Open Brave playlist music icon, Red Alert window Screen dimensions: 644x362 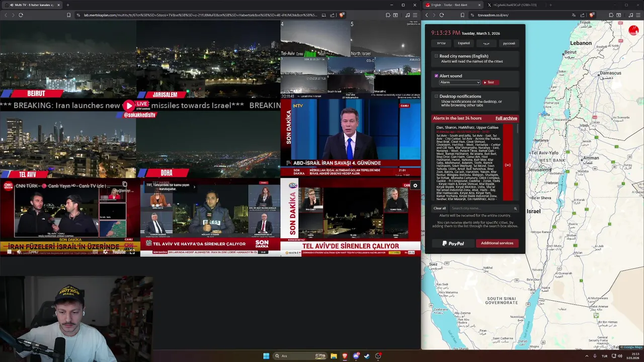631,15
